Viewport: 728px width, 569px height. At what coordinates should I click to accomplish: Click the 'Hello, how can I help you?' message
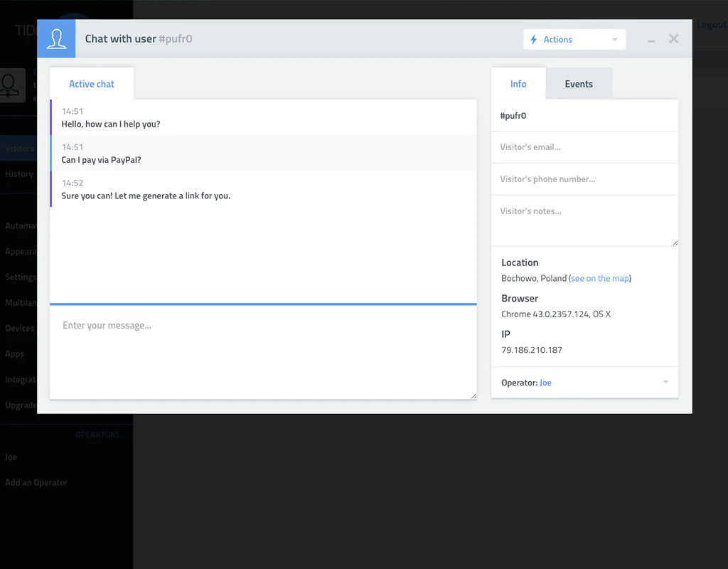[111, 124]
